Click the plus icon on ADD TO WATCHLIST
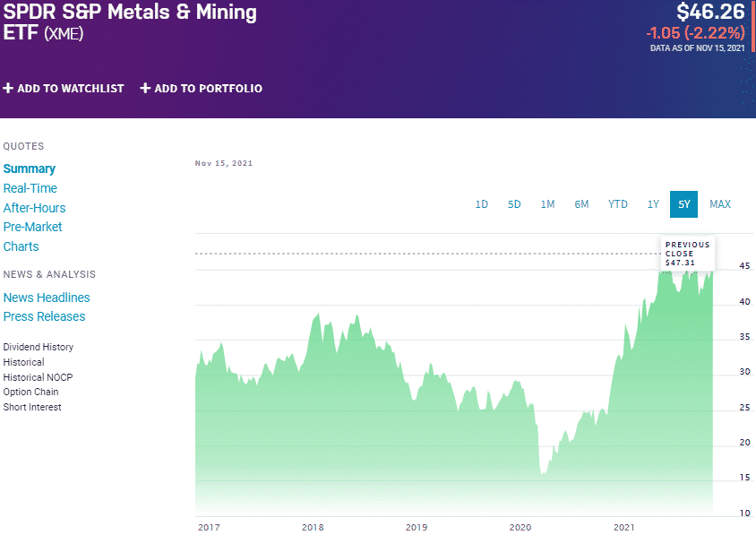 coord(8,89)
